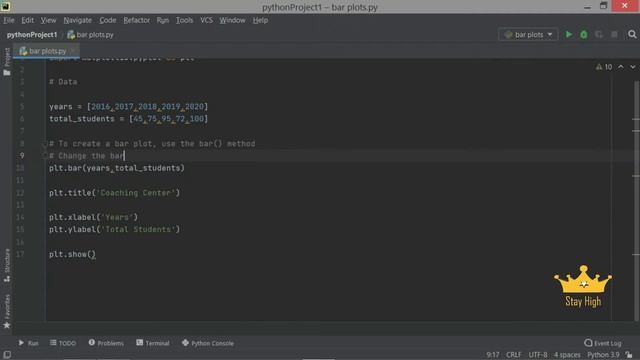Open the Help menu
640x360 pixels.
click(260, 20)
